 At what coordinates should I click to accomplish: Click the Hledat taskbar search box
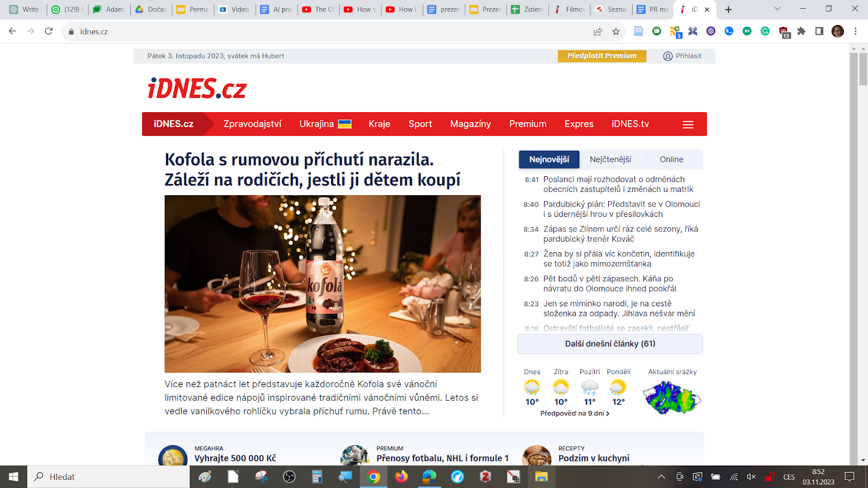108,477
